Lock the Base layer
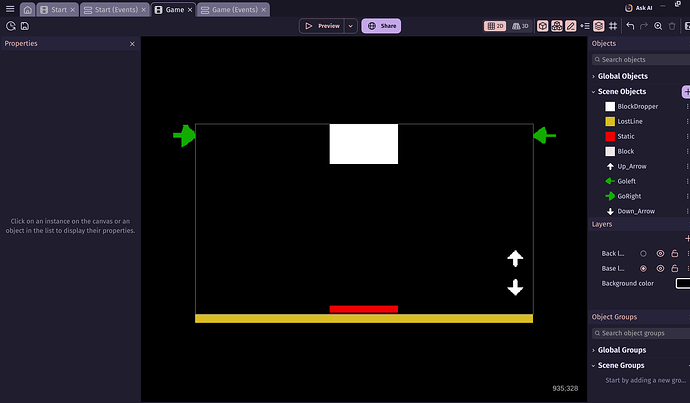This screenshot has width=690, height=403. [675, 268]
